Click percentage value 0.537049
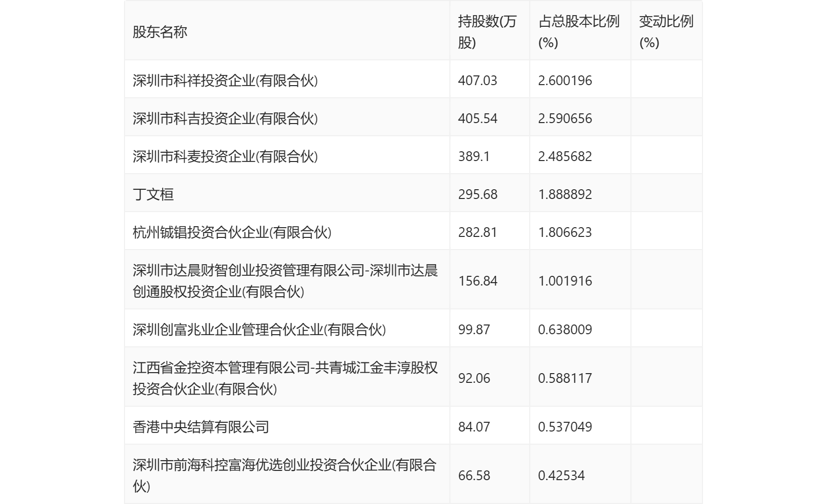This screenshot has width=827, height=504. [565, 427]
